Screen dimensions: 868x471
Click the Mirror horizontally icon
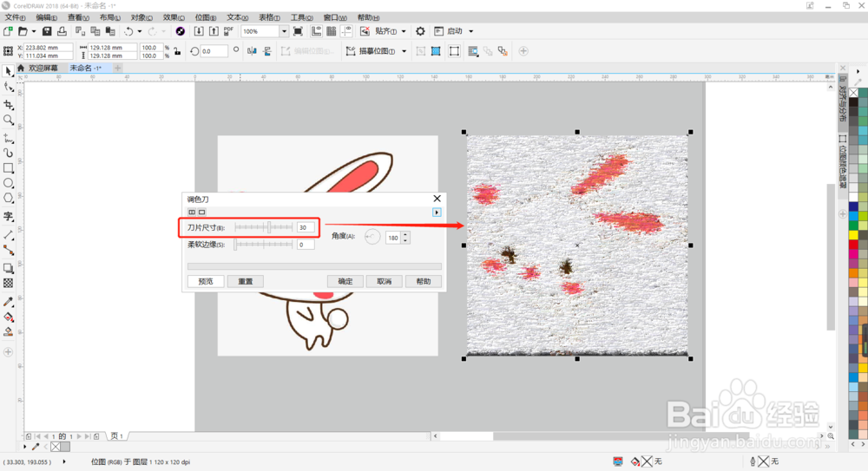click(x=252, y=51)
